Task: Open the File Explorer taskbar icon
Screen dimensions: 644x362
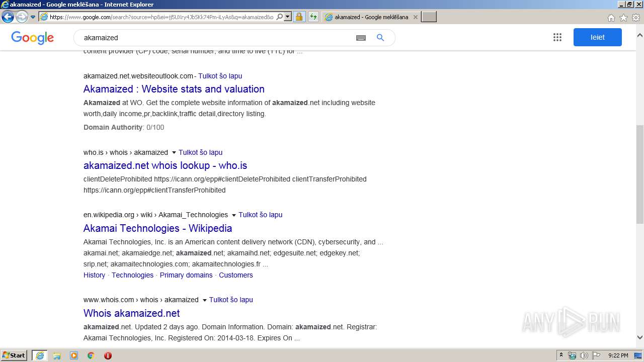Action: (57, 355)
